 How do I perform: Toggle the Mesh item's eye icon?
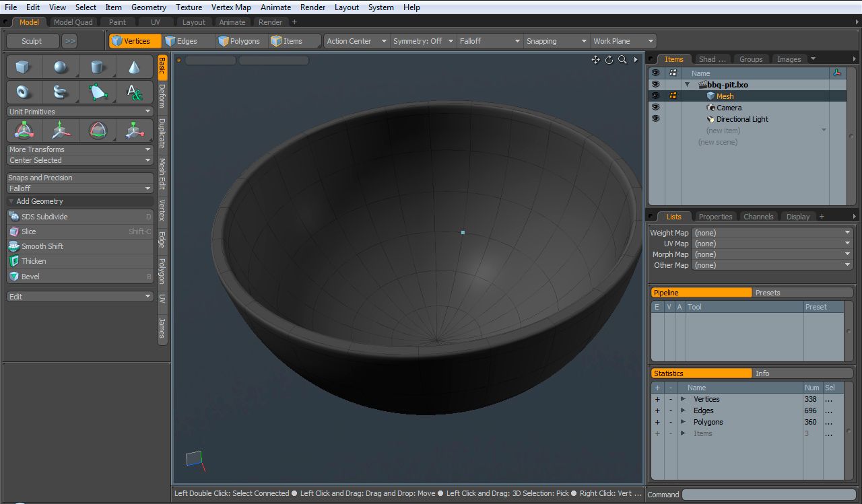(655, 96)
